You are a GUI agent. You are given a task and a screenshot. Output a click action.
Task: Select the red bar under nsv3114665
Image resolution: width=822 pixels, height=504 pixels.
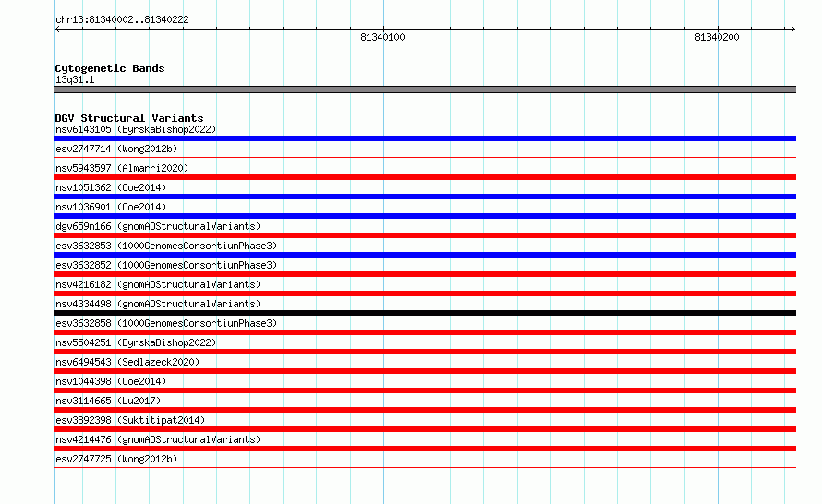click(425, 410)
